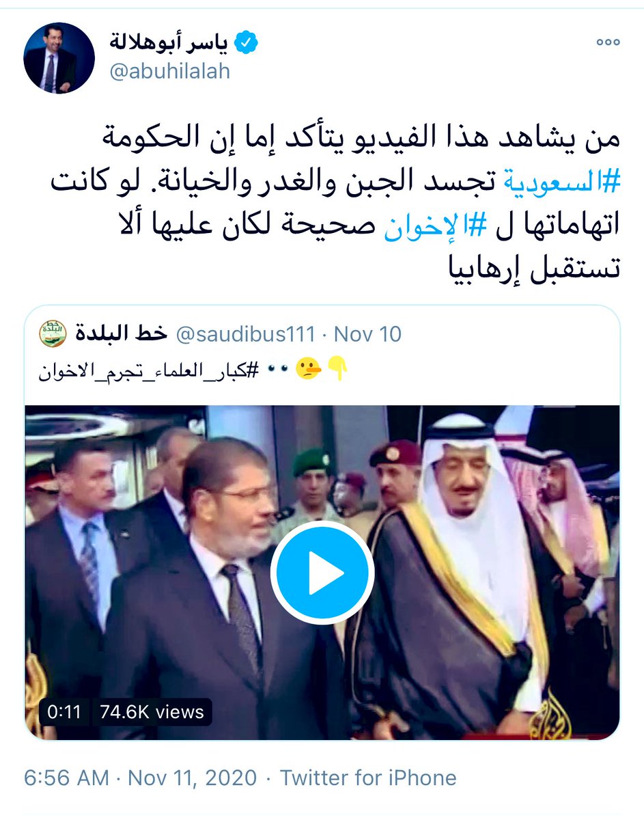The image size is (644, 820).
Task: Click the 74.6K views label
Action: (152, 712)
